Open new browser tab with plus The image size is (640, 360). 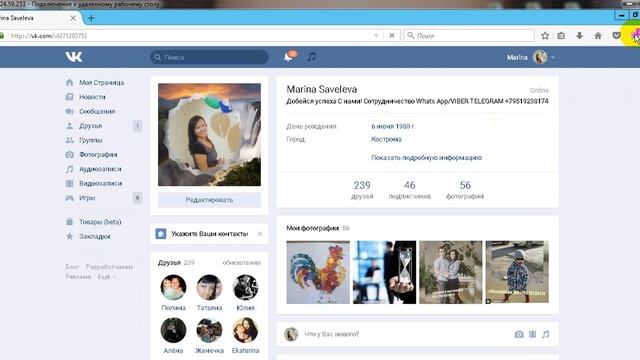[x=91, y=18]
